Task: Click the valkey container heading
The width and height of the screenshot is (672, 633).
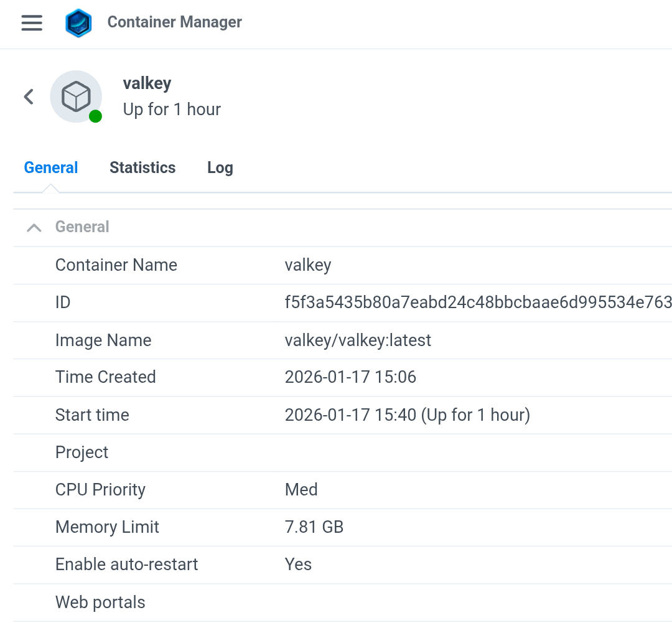Action: (x=147, y=83)
